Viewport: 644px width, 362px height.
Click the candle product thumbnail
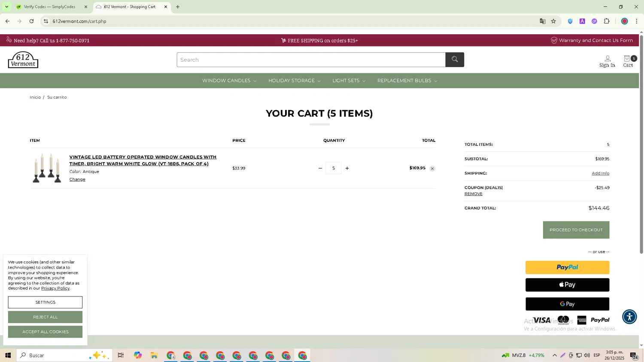pyautogui.click(x=47, y=168)
